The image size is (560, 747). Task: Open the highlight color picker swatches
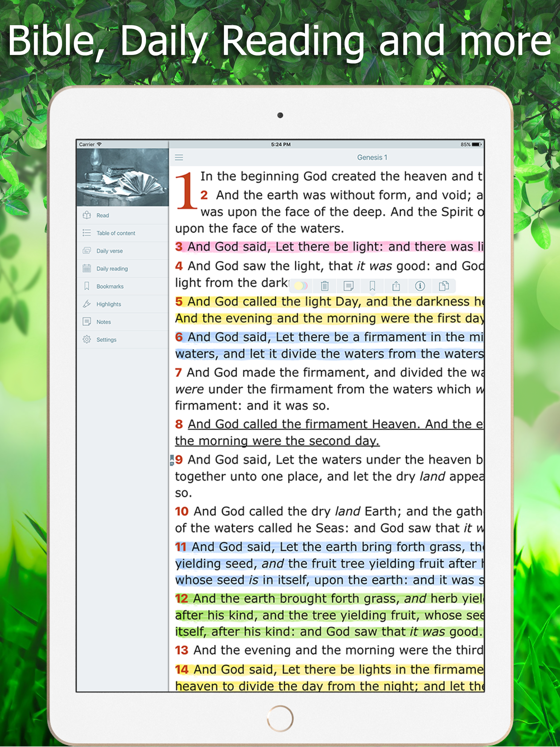pyautogui.click(x=301, y=286)
